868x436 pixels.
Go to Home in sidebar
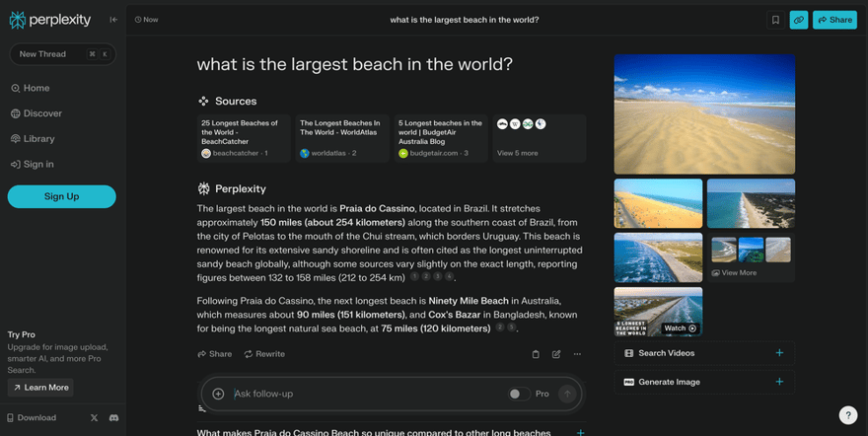click(31, 88)
